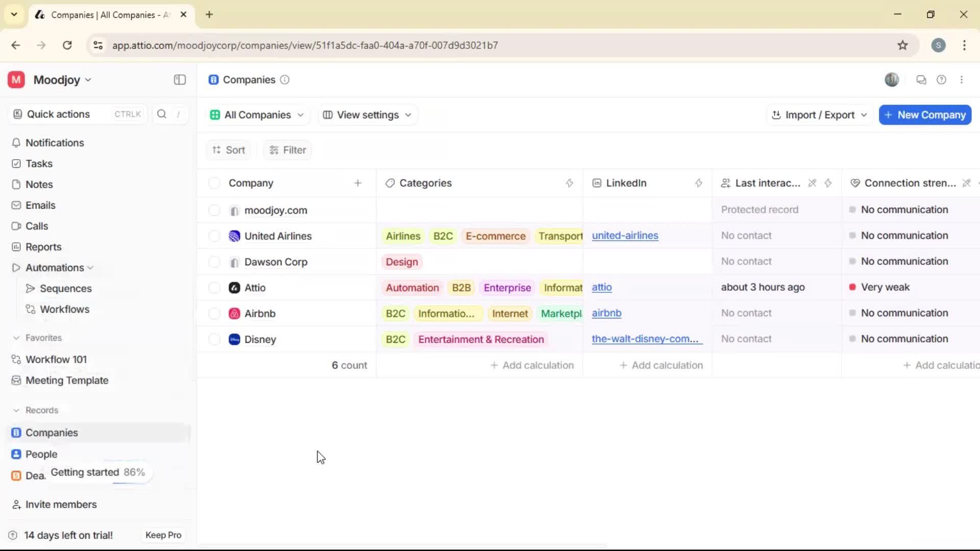
Task: Switch to the People record list
Action: [x=41, y=454]
